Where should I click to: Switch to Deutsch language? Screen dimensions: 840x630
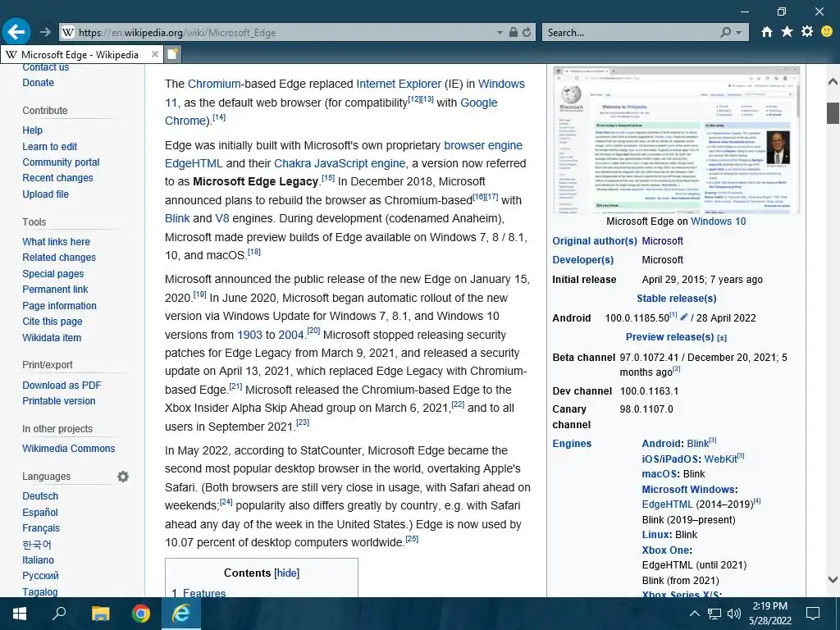(40, 496)
